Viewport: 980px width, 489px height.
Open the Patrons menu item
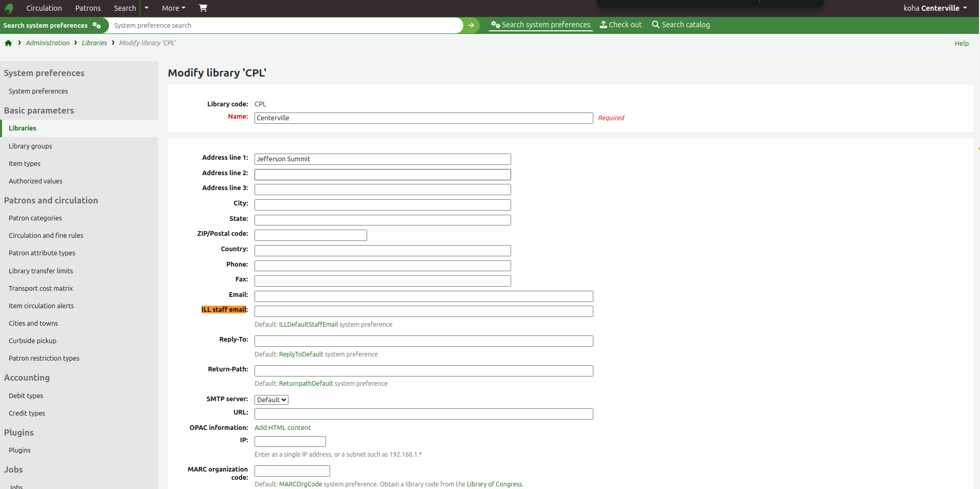point(88,8)
